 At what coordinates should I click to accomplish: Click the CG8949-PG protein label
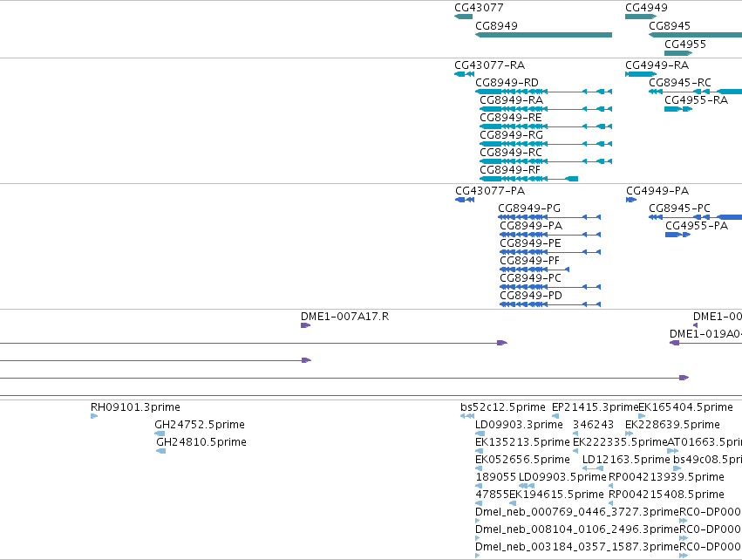click(529, 208)
